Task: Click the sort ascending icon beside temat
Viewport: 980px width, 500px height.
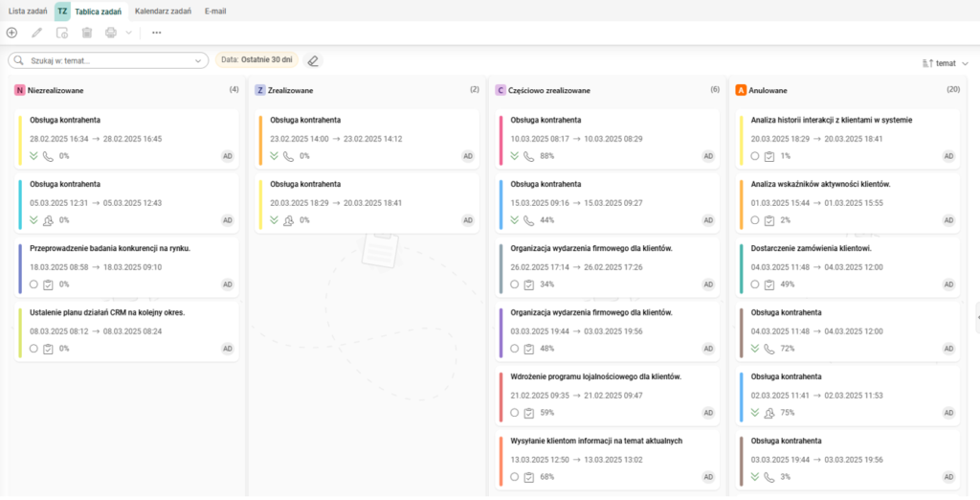Action: (926, 63)
